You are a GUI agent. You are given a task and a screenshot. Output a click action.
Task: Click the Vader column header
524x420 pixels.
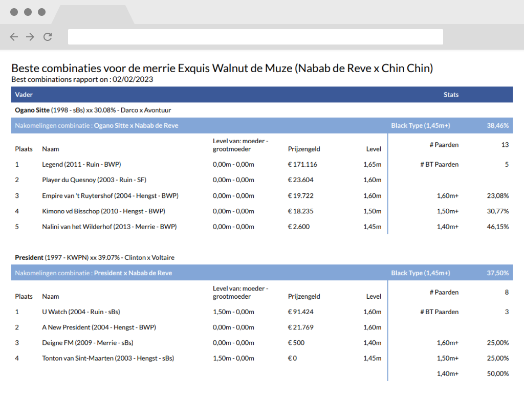[x=24, y=95]
